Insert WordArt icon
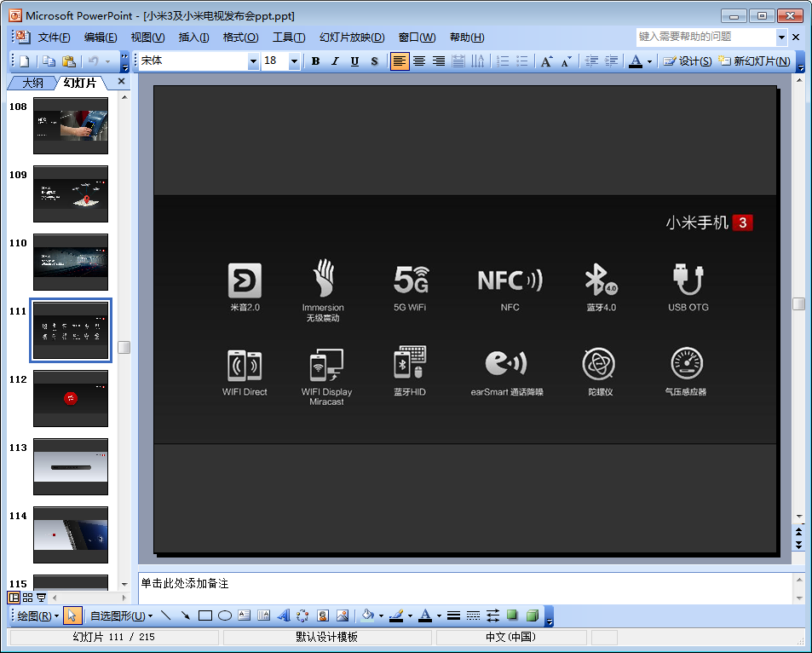The height and width of the screenshot is (653, 812). [284, 615]
